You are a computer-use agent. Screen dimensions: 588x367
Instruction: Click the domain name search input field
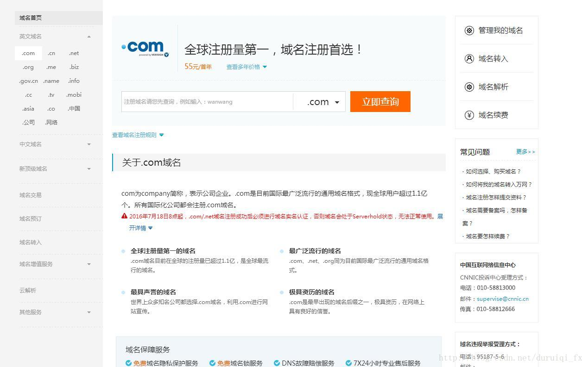[207, 102]
